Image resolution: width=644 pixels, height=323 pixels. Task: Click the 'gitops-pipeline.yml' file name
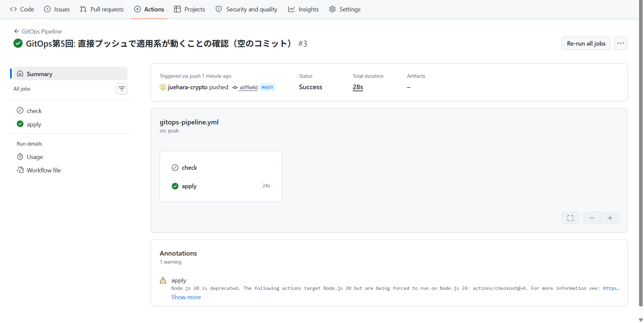(189, 122)
